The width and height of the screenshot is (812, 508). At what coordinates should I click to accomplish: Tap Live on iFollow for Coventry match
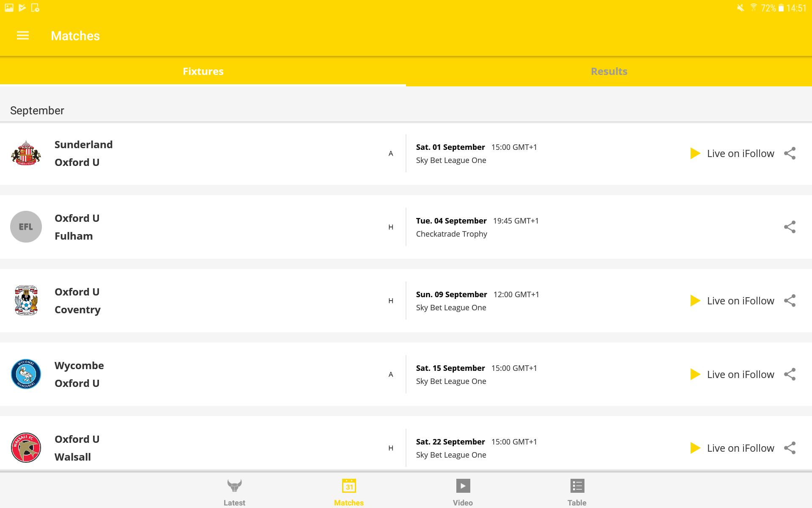732,301
